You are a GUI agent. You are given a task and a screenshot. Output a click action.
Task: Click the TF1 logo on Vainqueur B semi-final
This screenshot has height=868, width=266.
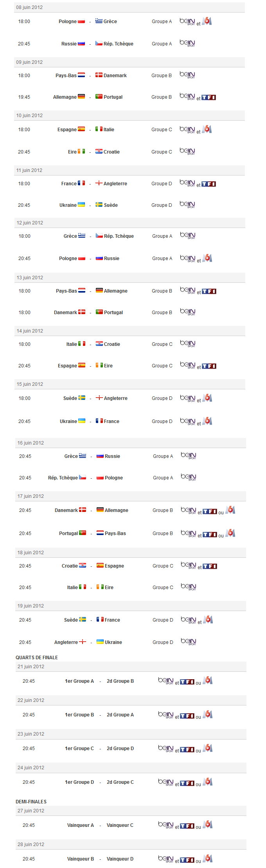click(187, 860)
